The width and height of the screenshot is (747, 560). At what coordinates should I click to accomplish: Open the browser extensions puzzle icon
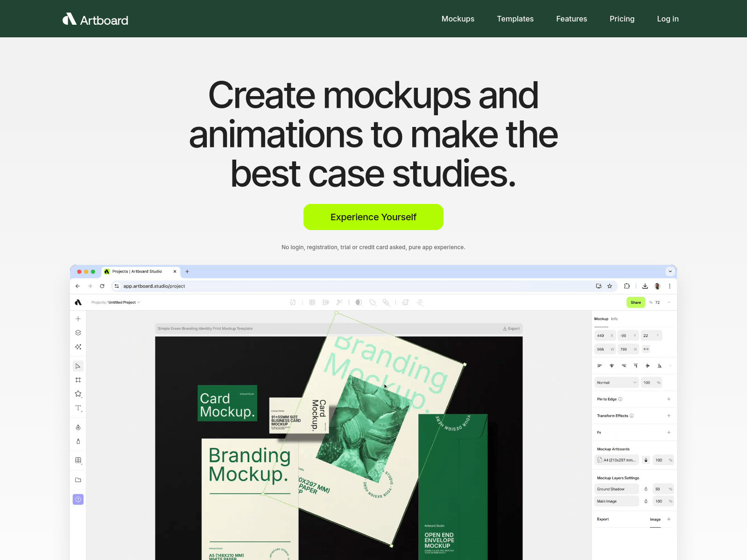[x=627, y=286]
